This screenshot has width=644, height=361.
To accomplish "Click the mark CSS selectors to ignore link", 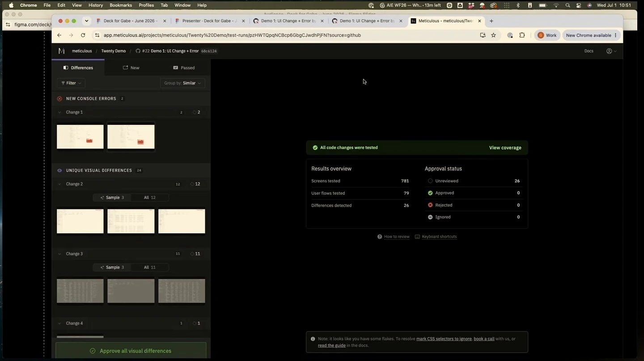I will 444,339.
